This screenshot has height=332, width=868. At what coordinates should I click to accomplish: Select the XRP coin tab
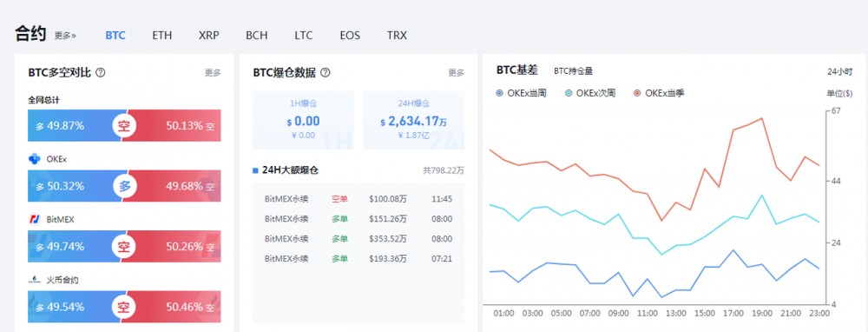(x=208, y=36)
